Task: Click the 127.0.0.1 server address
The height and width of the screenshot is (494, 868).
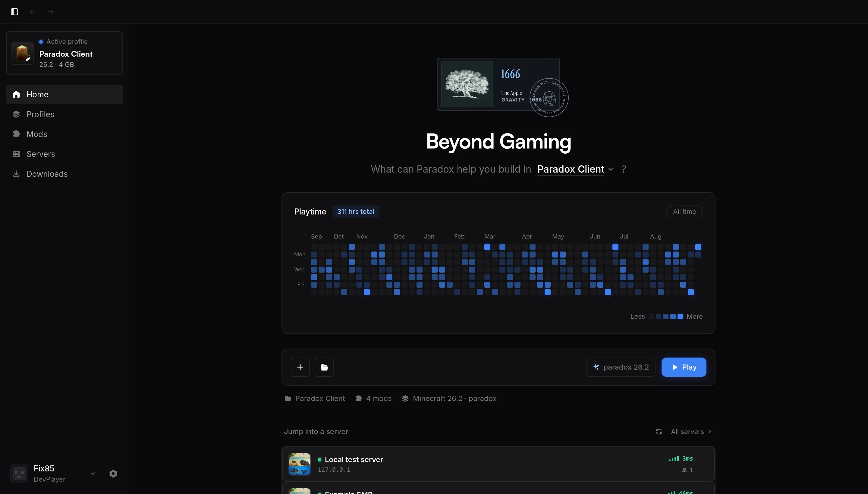Action: point(334,470)
